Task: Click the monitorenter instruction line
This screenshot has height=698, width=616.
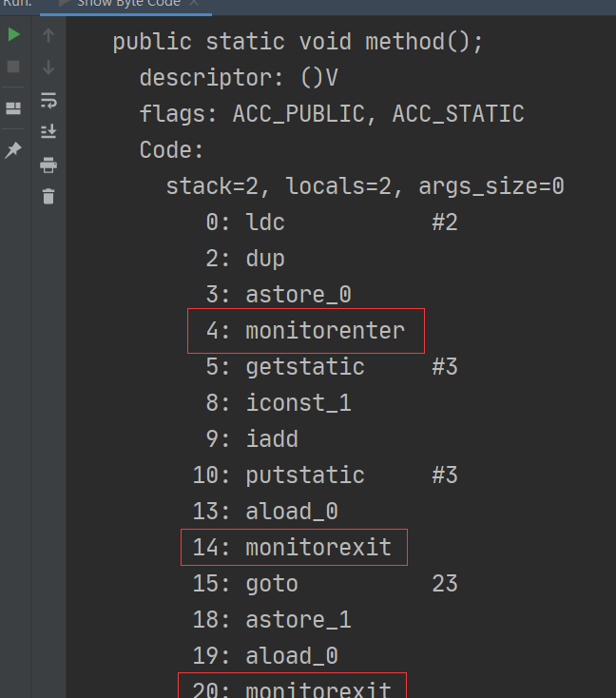Action: (x=306, y=331)
